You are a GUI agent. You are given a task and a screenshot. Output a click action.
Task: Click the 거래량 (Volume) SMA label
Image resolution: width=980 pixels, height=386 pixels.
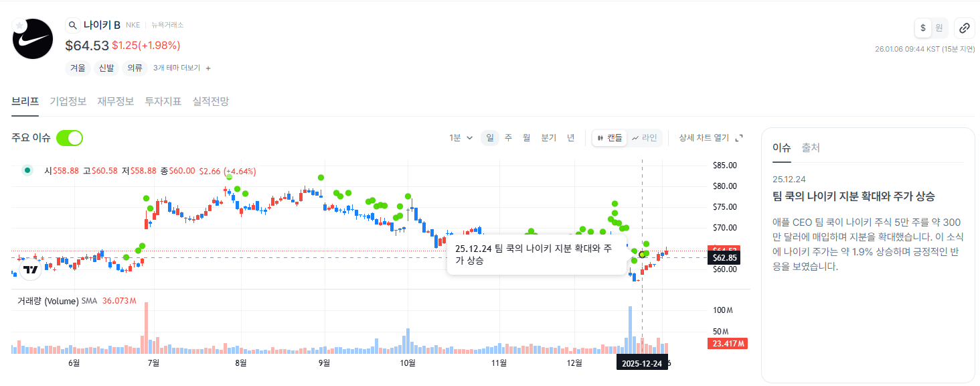pyautogui.click(x=57, y=301)
